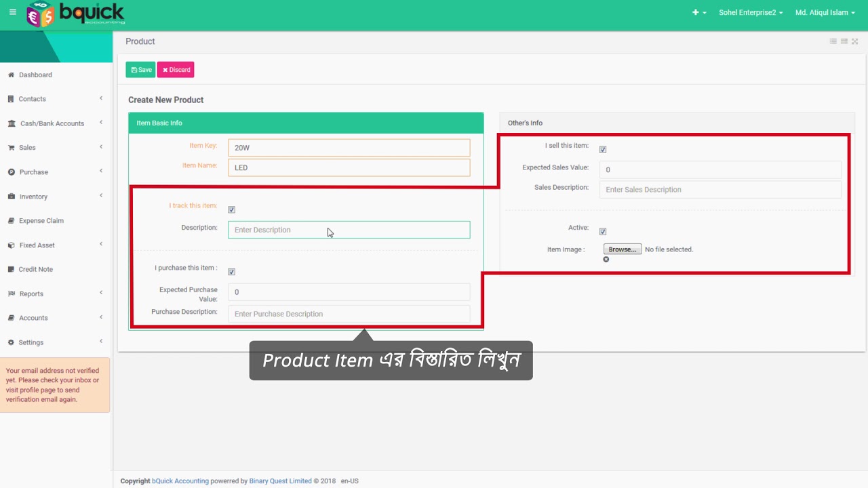The width and height of the screenshot is (868, 488).
Task: Click the Reports flag icon
Action: point(12,293)
